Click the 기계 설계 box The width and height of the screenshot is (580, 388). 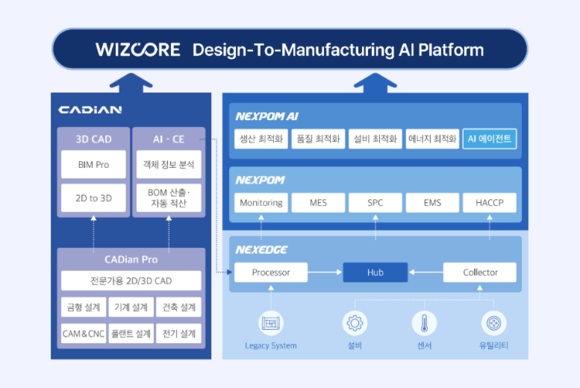click(131, 307)
